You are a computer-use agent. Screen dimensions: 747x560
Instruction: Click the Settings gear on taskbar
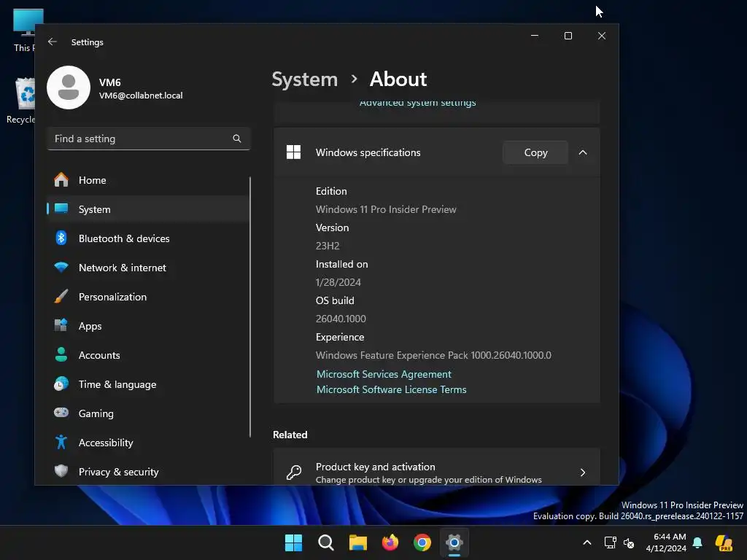(454, 542)
